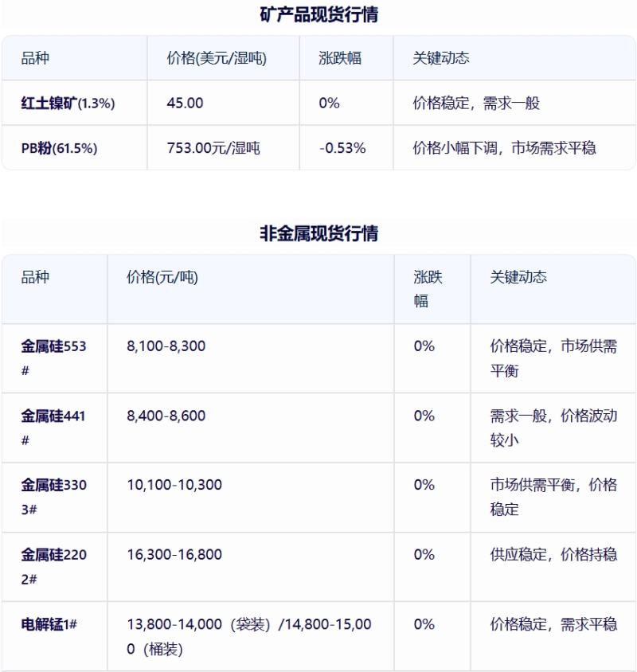Image resolution: width=637 pixels, height=672 pixels.
Task: Click the 753.00元/湿吨 price cell
Action: pyautogui.click(x=213, y=148)
